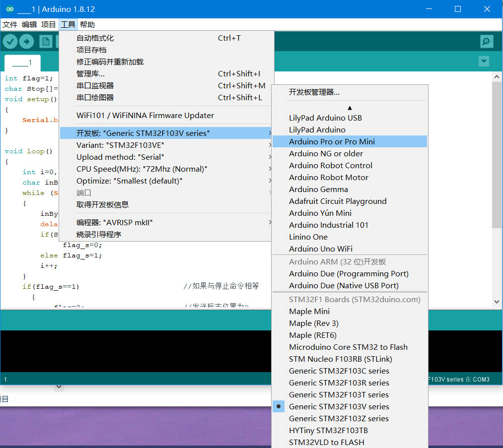This screenshot has height=448, width=503.
Task: Pick Linino One board
Action: coord(350,237)
